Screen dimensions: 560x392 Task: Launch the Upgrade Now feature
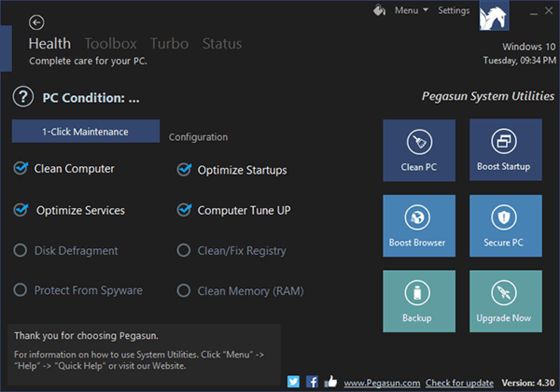[505, 301]
